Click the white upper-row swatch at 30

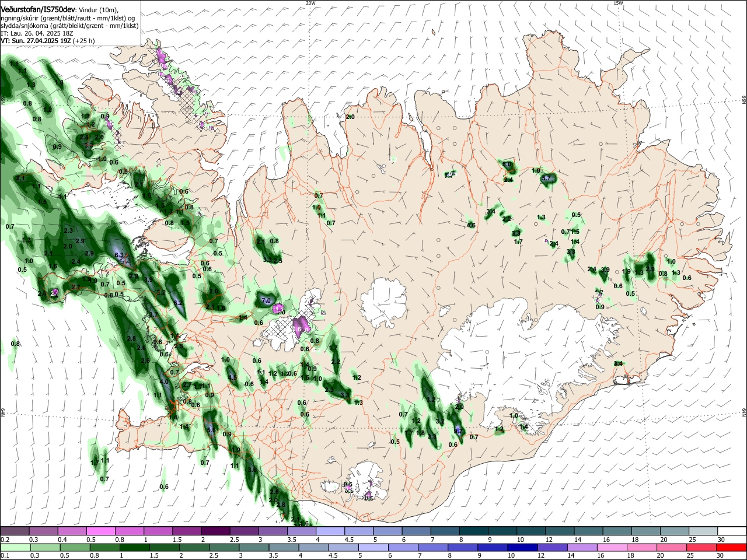(x=732, y=531)
